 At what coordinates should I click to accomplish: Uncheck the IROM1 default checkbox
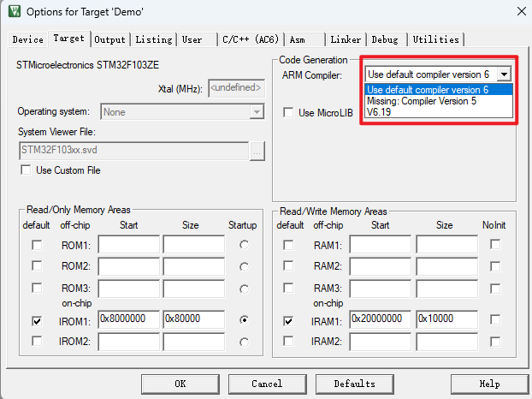click(x=36, y=321)
